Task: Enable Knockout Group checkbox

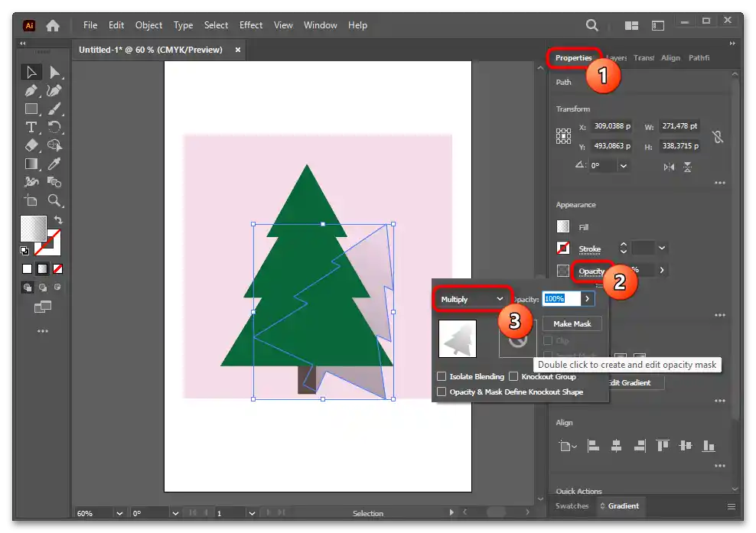Action: pyautogui.click(x=513, y=376)
